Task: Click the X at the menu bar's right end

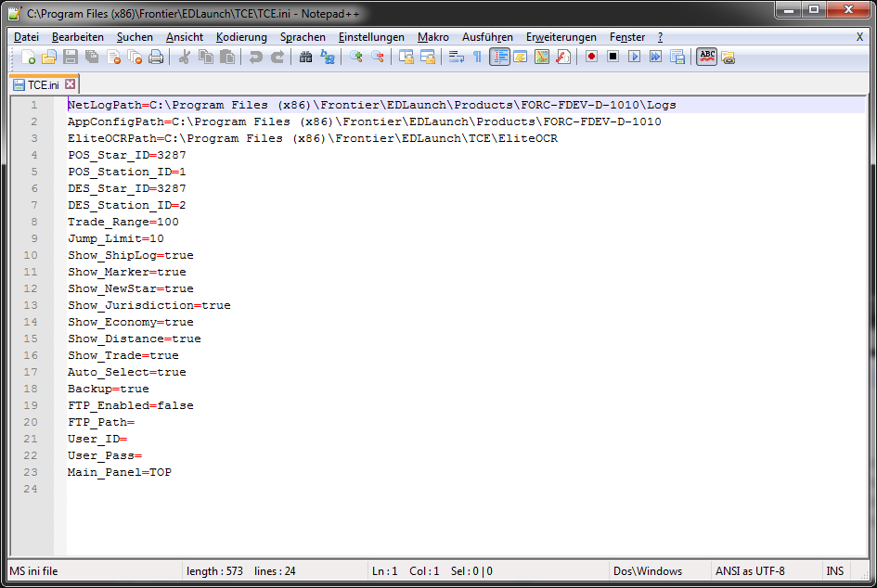Action: click(x=859, y=37)
